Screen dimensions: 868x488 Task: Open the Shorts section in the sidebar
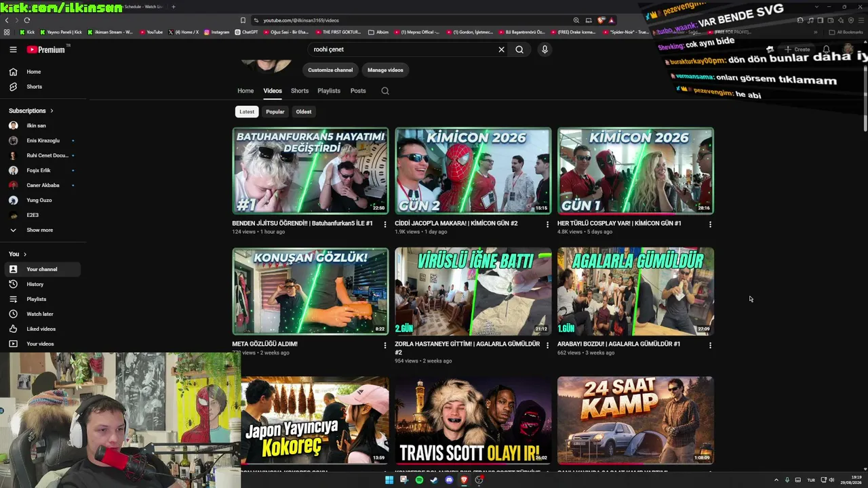tap(42, 87)
